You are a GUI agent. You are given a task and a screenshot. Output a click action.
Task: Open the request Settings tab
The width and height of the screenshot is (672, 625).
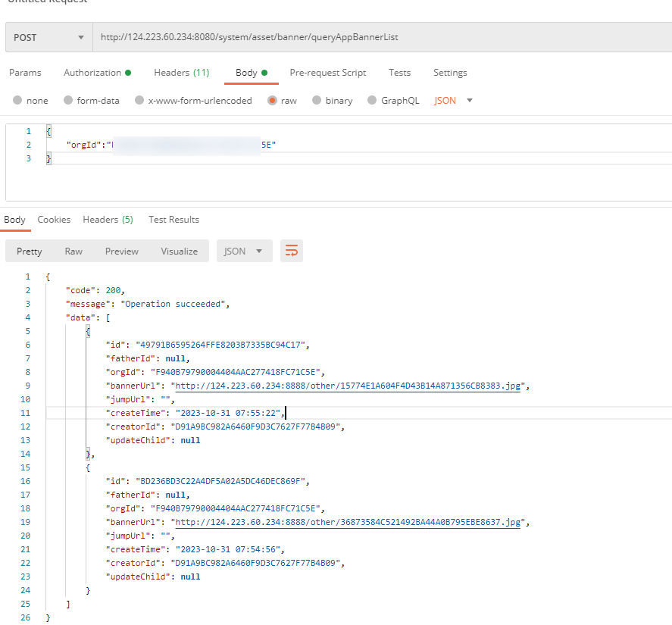point(450,73)
